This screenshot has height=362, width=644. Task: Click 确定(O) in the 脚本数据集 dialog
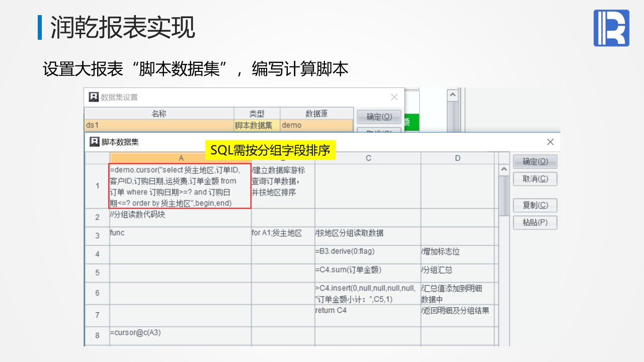click(535, 161)
